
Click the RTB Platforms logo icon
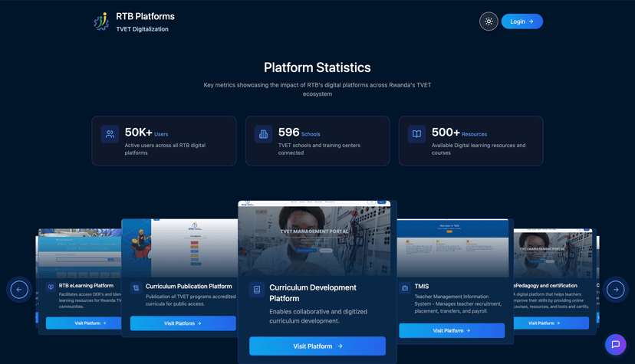101,21
